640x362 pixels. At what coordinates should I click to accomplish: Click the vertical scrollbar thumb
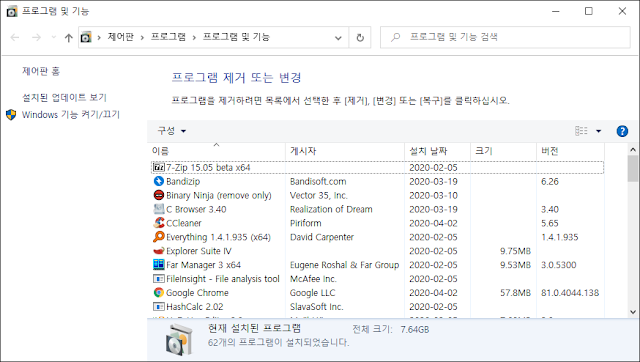633,169
